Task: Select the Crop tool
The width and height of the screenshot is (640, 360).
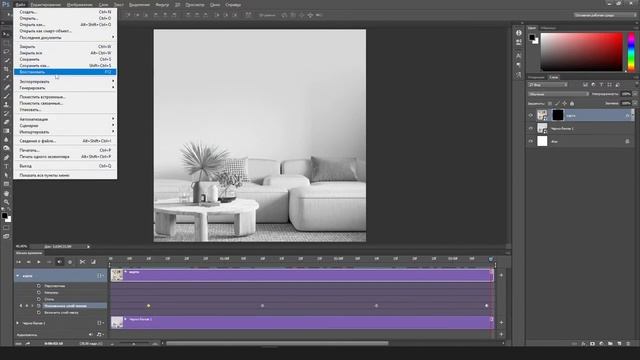Action: [x=6, y=69]
